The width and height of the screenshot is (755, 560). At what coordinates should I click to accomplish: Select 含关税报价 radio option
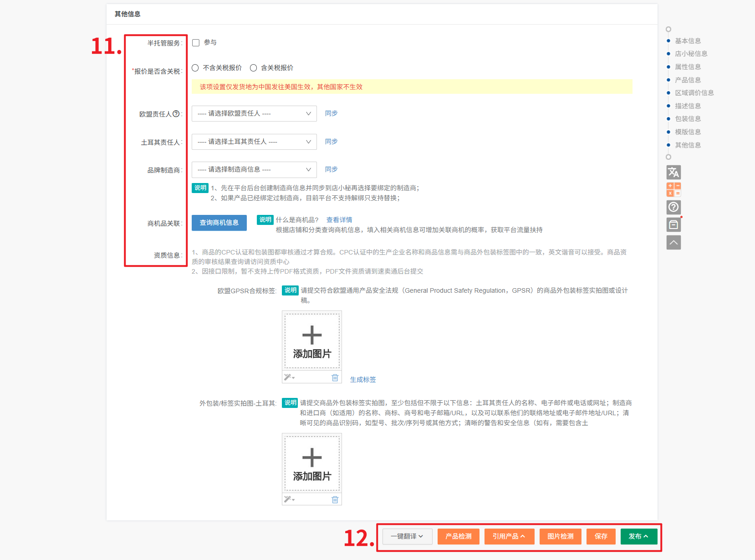(253, 68)
